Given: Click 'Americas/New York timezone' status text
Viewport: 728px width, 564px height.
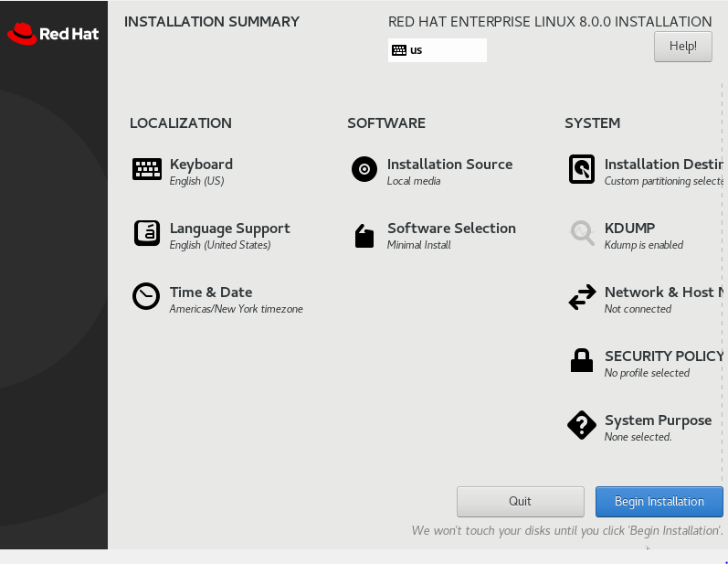Looking at the screenshot, I should tap(236, 309).
